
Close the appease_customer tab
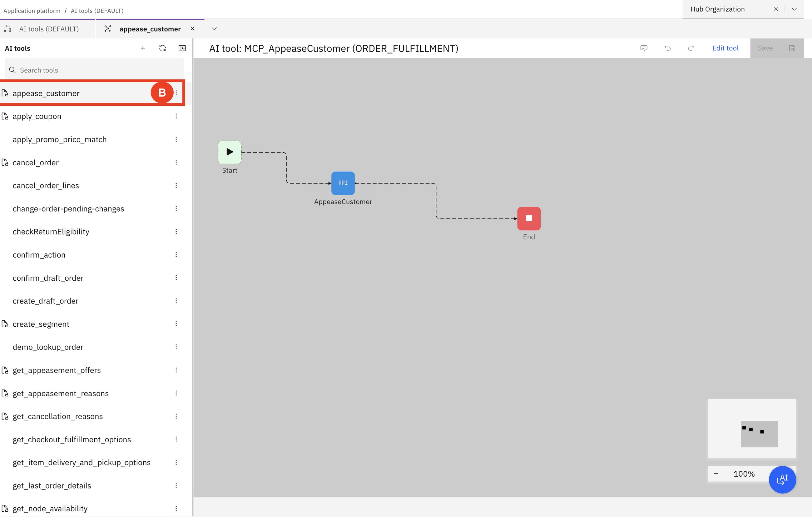tap(193, 29)
